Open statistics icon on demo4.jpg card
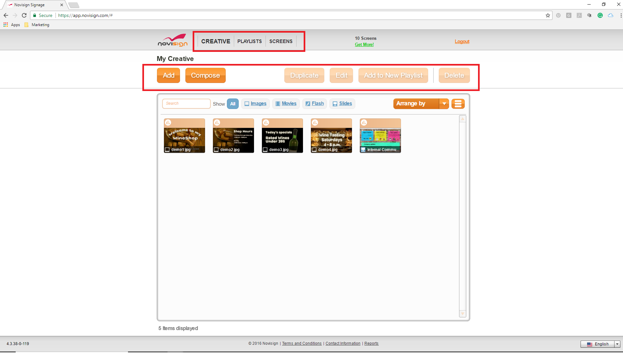 coord(315,123)
